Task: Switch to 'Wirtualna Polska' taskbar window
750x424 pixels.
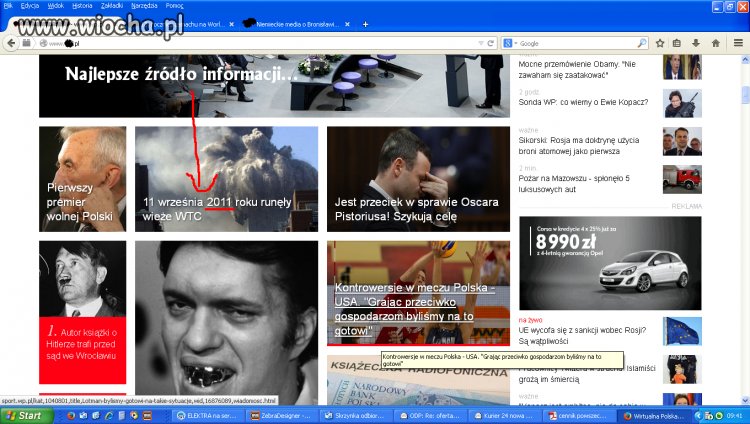Action: click(654, 415)
